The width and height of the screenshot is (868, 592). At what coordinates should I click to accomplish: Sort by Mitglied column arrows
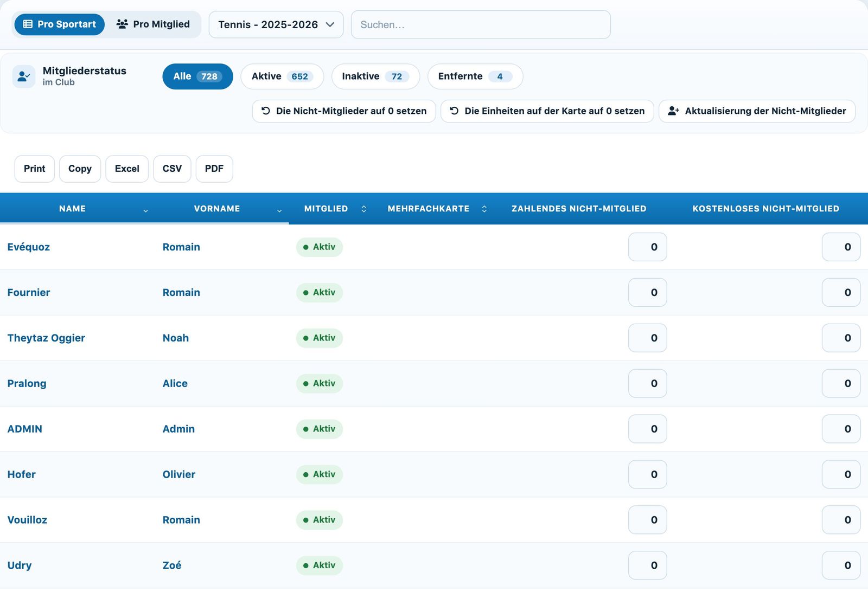[x=364, y=209]
